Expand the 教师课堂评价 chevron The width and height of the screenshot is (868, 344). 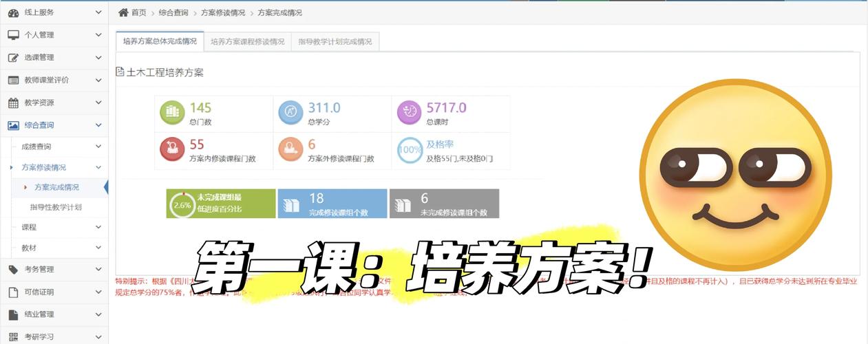coord(98,80)
